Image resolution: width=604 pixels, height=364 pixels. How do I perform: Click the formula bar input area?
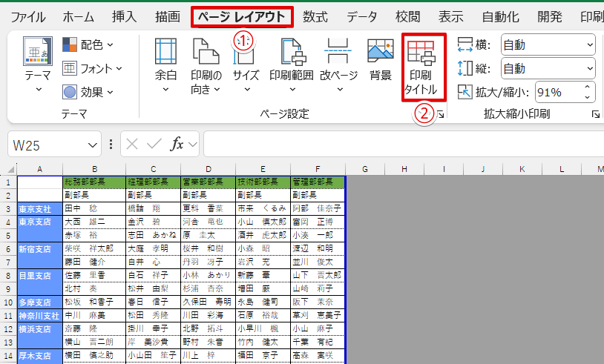[404, 144]
